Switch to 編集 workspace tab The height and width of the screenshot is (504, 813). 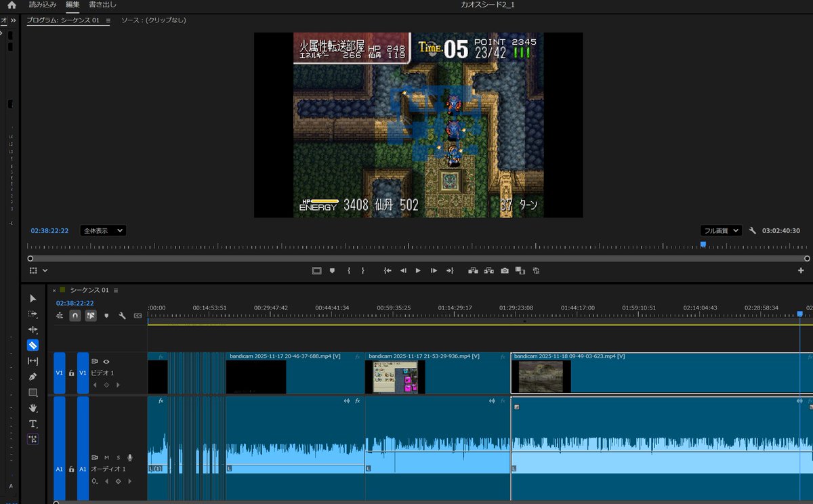72,5
